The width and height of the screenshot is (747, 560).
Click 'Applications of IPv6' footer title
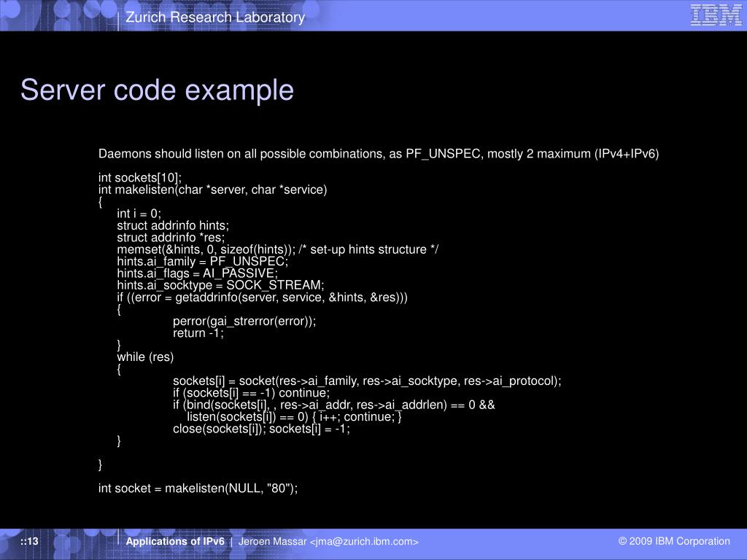[175, 542]
